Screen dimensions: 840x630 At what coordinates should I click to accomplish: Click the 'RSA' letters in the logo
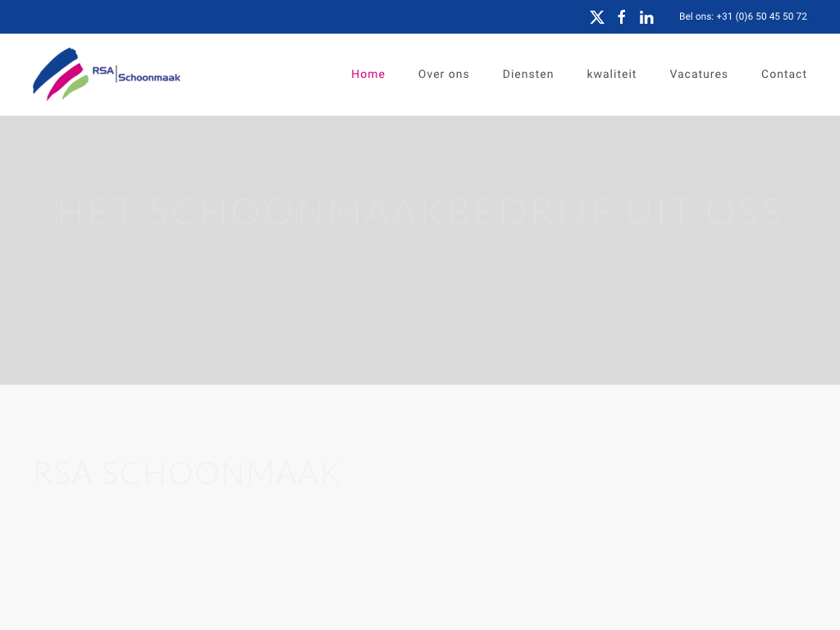pos(103,71)
